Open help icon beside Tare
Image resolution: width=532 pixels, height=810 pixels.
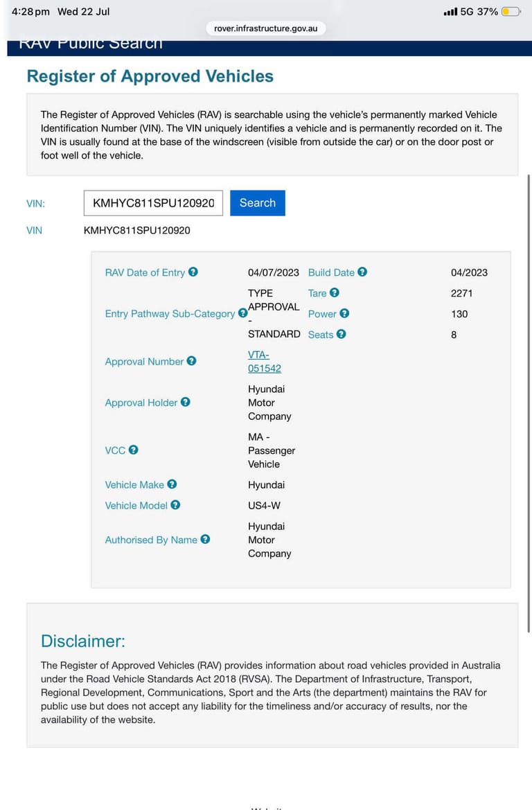pos(335,292)
